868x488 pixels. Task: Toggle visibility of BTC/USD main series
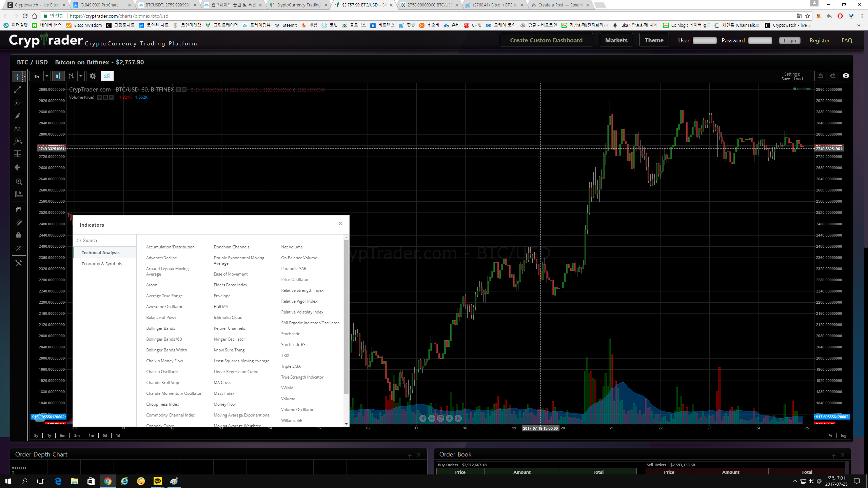click(x=178, y=90)
